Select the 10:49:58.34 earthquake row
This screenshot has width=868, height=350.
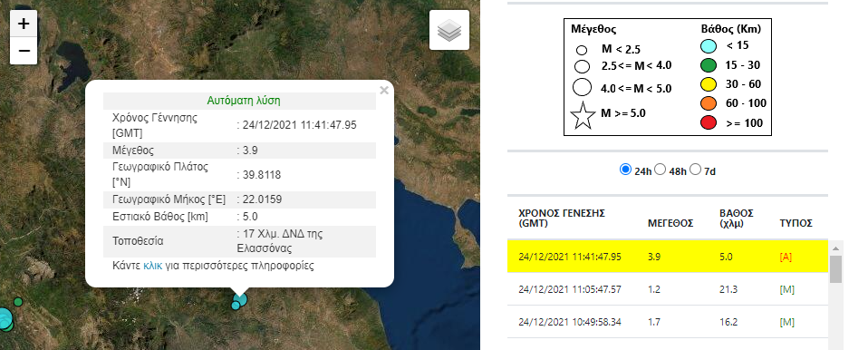pyautogui.click(x=668, y=321)
